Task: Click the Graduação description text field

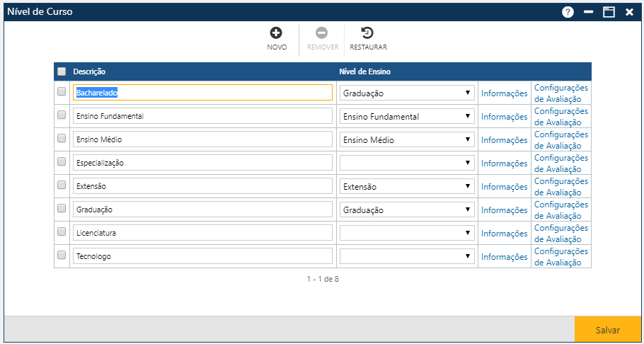Action: click(202, 210)
